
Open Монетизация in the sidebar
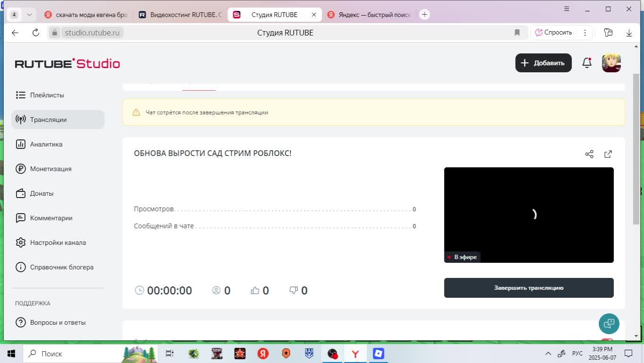(x=58, y=169)
